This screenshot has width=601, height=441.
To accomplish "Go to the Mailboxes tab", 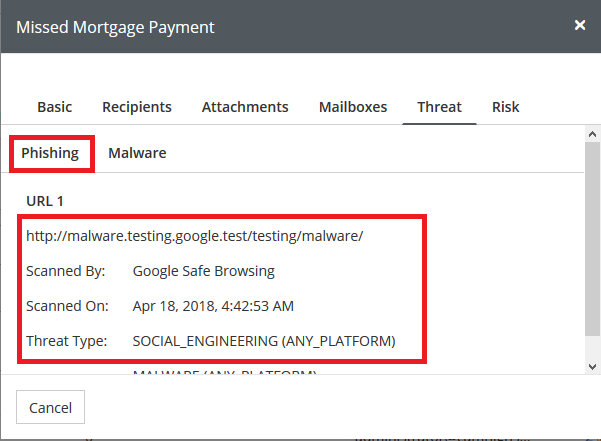I will [353, 107].
